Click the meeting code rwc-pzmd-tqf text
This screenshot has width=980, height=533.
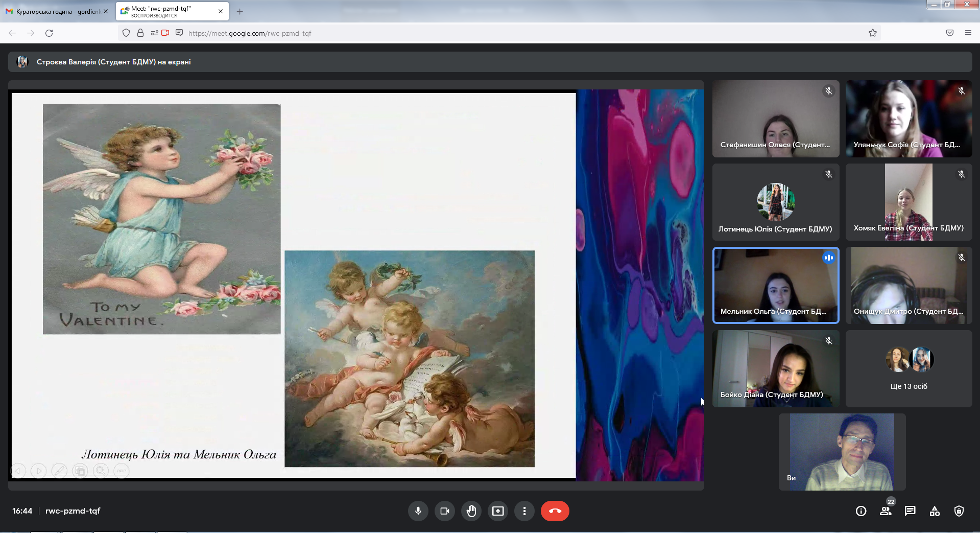click(73, 511)
